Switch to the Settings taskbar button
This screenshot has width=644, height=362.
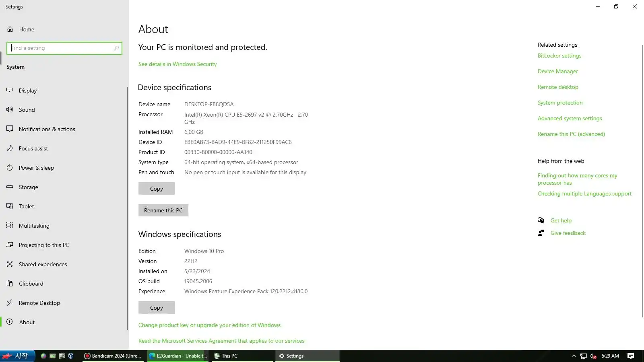click(x=308, y=356)
